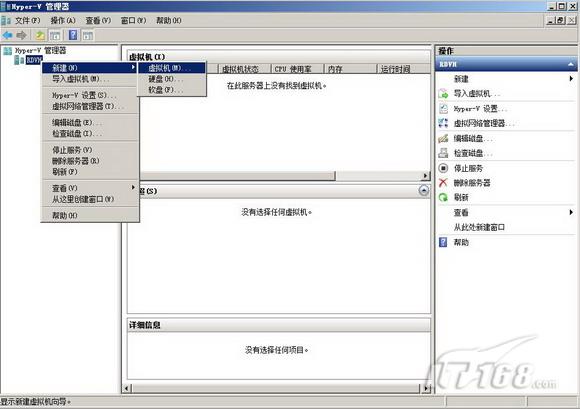Select 编辑磁盘(E)... in context menu
Image resolution: width=580 pixels, height=409 pixels.
click(89, 122)
